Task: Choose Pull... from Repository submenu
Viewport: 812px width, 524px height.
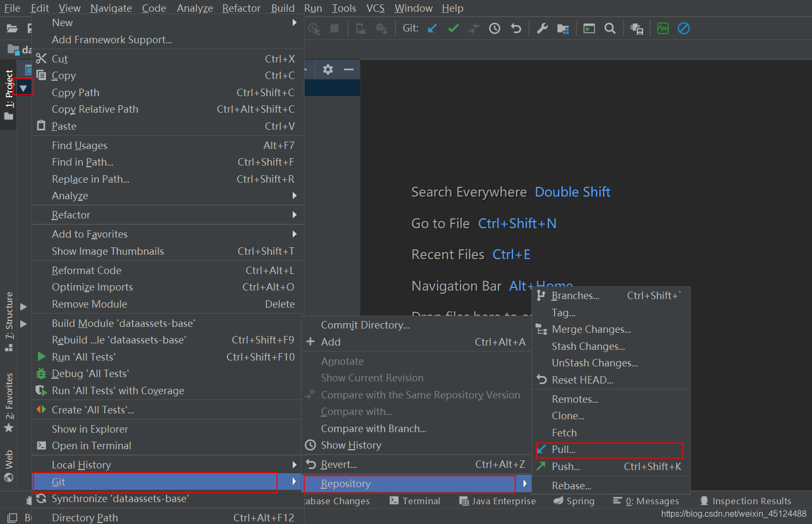Action: [611, 450]
